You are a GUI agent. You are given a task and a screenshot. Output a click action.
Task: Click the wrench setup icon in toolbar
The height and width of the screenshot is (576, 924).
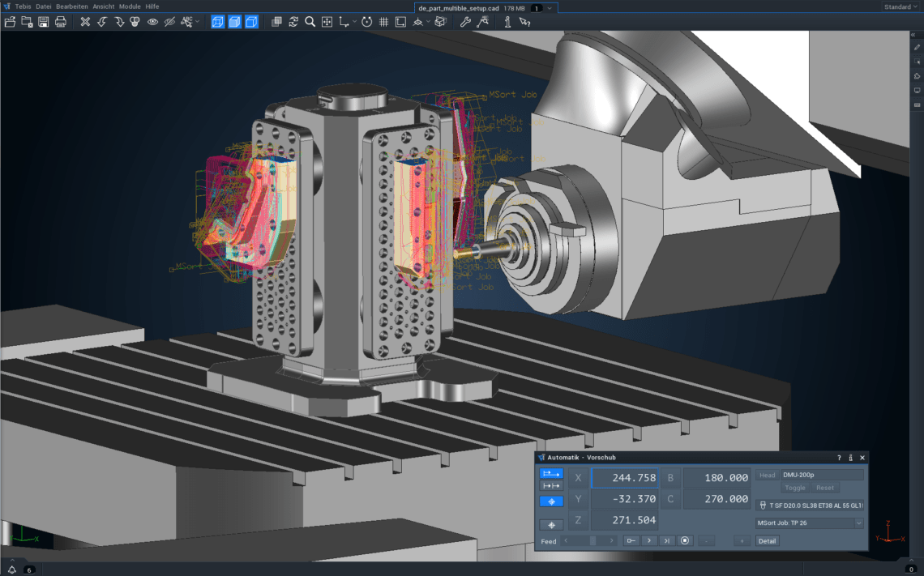coord(465,22)
